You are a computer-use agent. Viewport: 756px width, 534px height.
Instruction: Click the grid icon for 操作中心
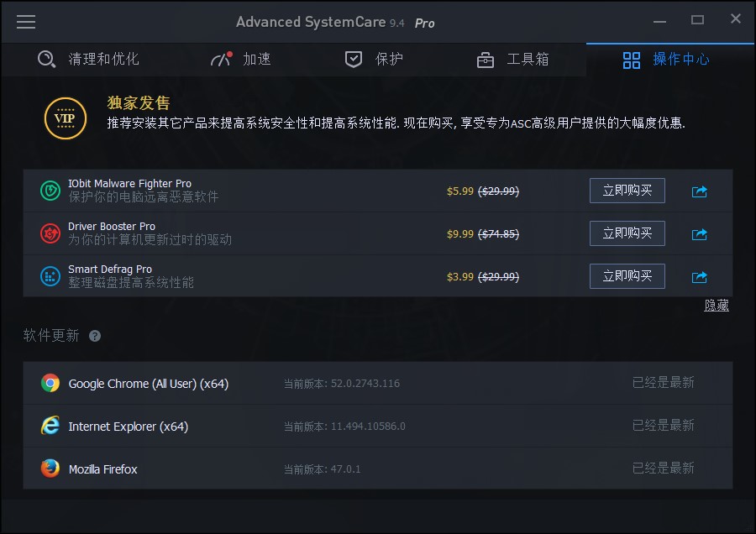tap(631, 60)
